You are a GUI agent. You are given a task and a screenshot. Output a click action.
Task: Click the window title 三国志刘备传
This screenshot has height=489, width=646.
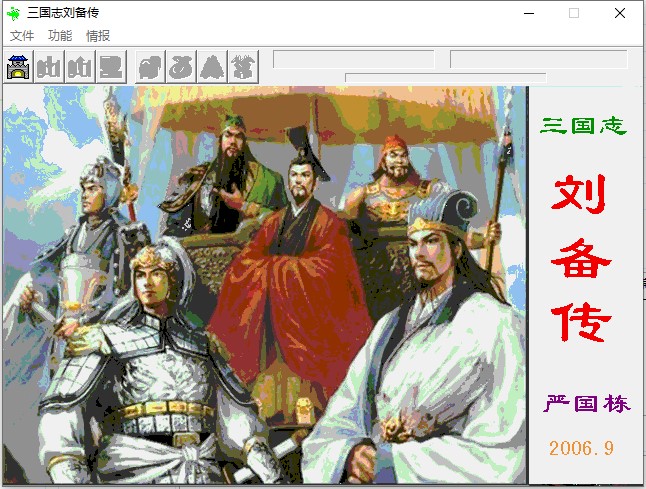(x=63, y=13)
